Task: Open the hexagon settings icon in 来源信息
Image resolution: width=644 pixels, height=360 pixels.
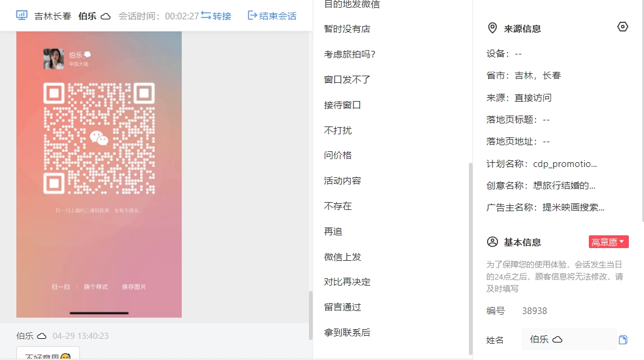Action: click(623, 27)
